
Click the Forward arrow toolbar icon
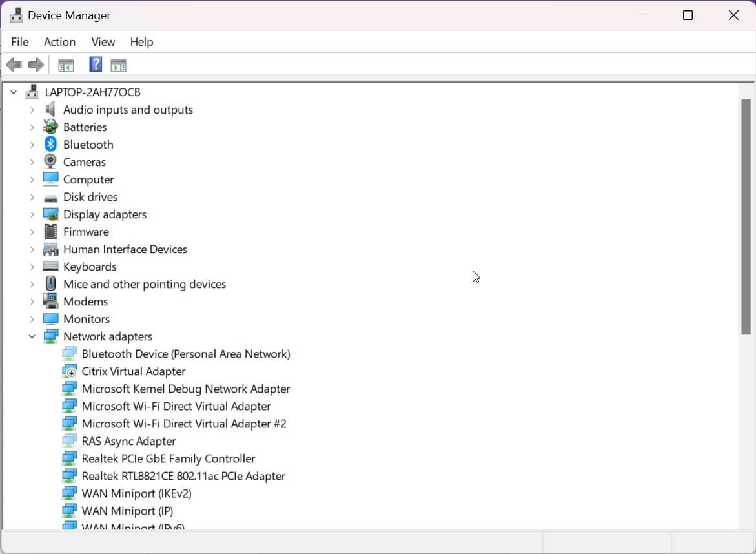36,65
